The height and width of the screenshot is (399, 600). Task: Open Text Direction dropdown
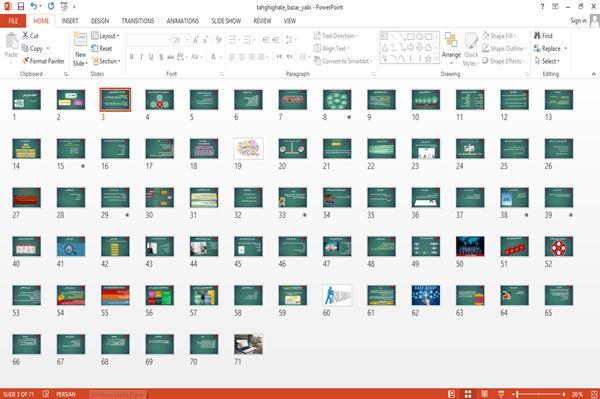336,36
